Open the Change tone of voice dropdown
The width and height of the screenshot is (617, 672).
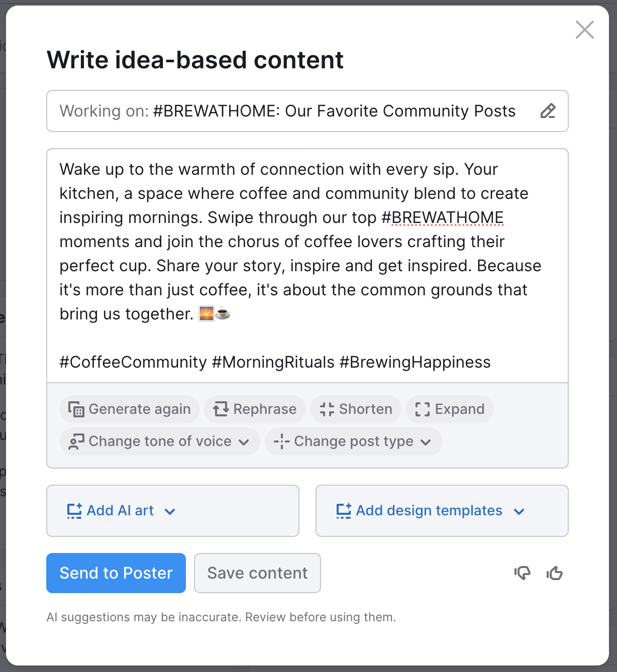[160, 441]
